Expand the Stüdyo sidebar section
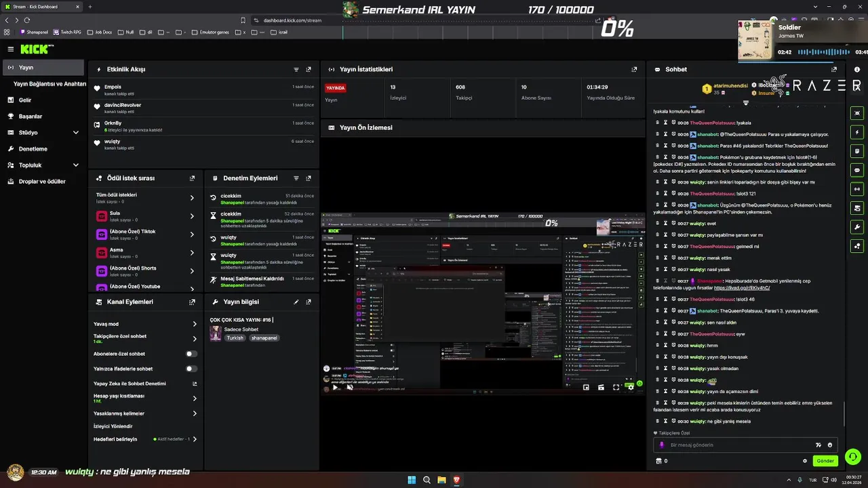The image size is (868, 488). click(75, 133)
